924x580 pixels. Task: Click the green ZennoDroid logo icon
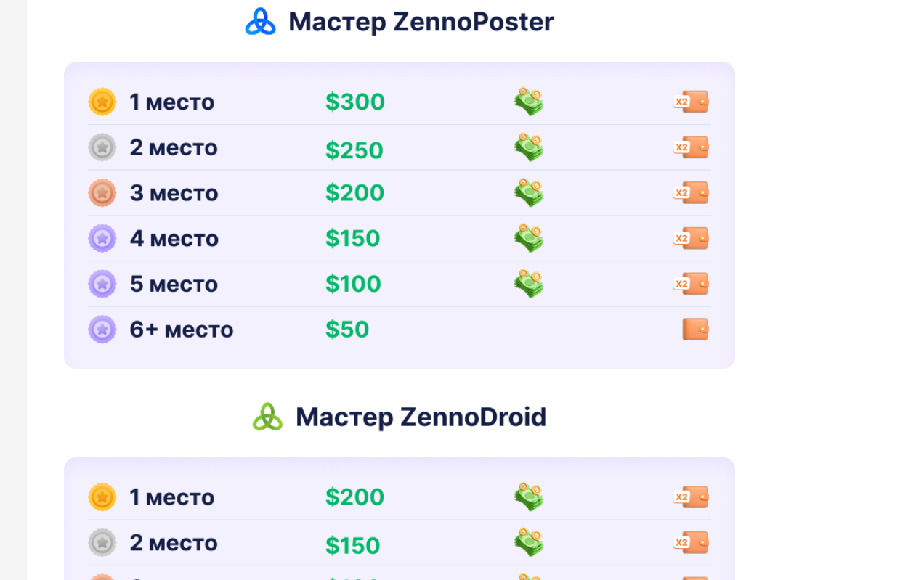click(x=267, y=417)
